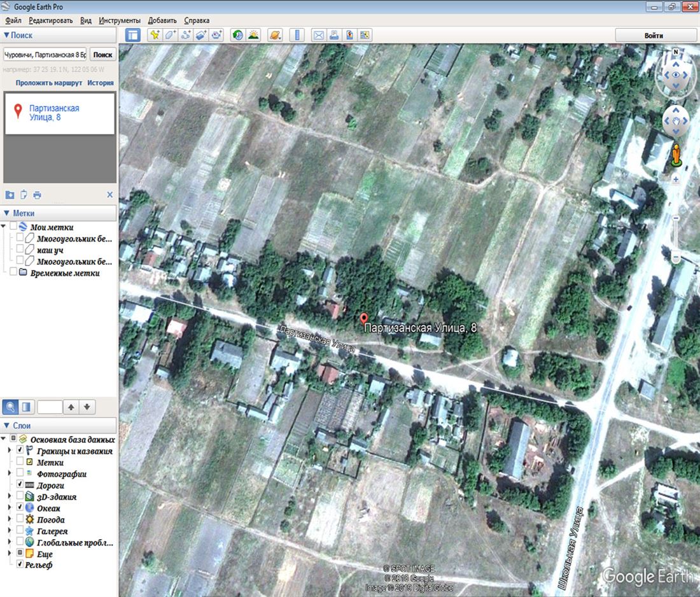Enable the 3D-здания layer checkbox
This screenshot has width=700, height=597.
point(20,496)
